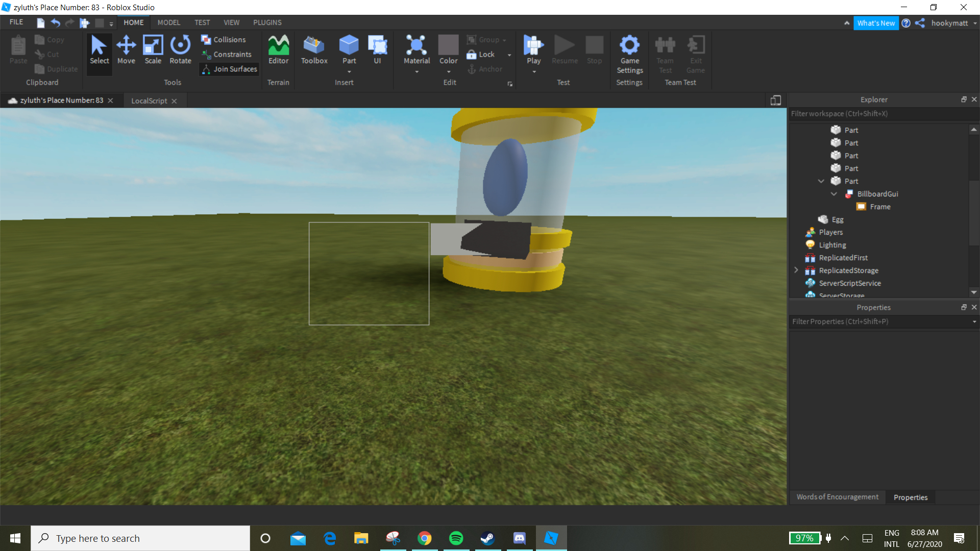Toggle the Constraints option
980x551 pixels.
227,55
